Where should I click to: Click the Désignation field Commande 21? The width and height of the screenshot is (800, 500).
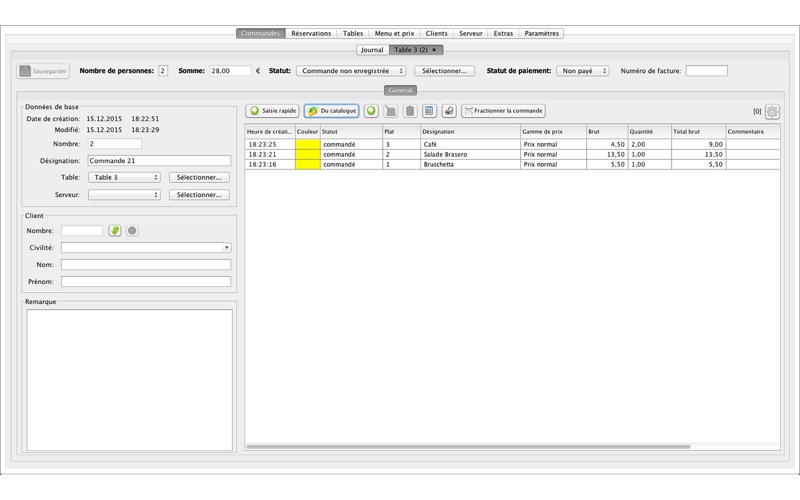point(159,161)
